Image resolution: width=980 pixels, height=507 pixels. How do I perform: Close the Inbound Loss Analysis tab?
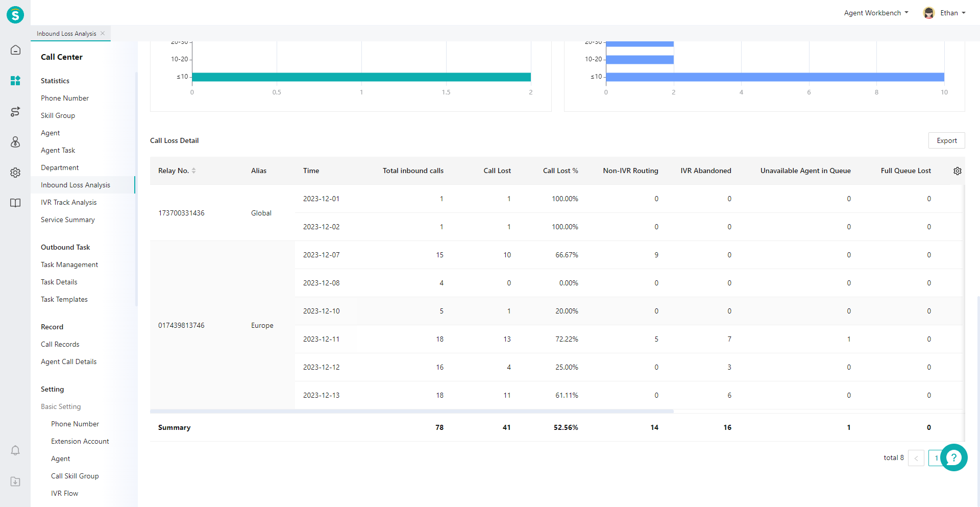pos(103,33)
